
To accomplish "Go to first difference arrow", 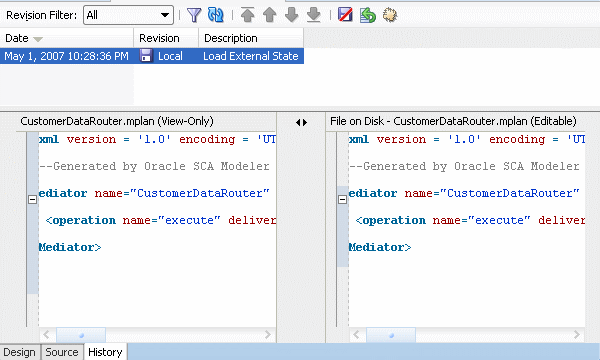I will 248,15.
